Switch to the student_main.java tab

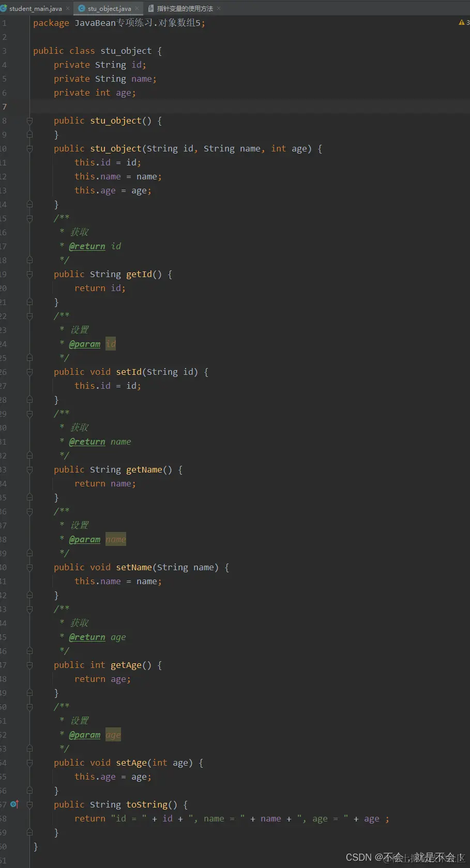(35, 8)
